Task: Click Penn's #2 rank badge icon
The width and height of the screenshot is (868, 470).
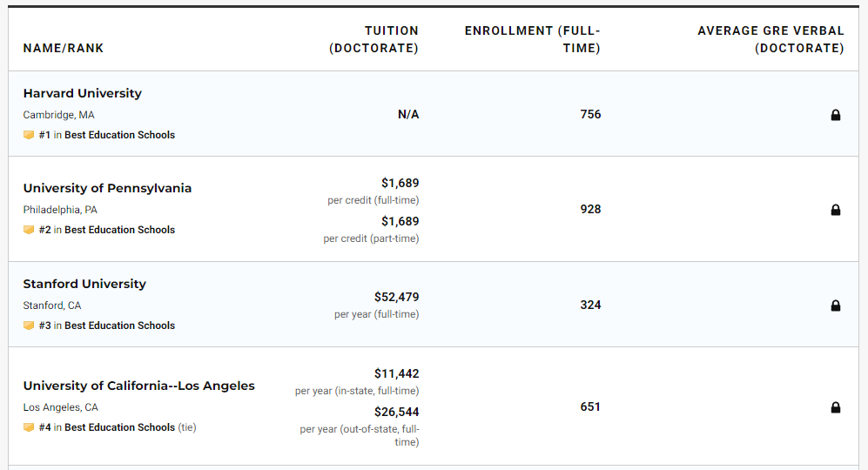Action: click(x=29, y=230)
